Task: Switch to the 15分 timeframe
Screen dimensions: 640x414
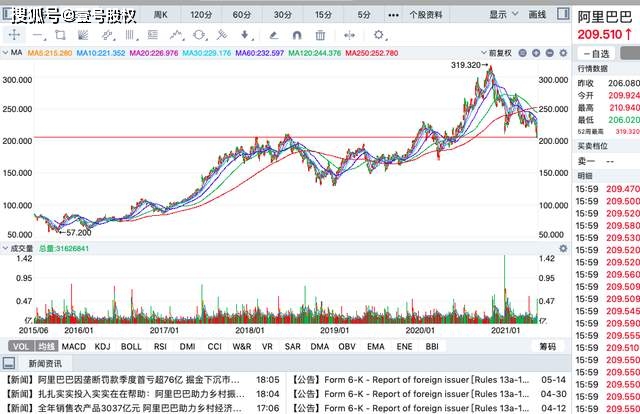Action: tap(324, 15)
